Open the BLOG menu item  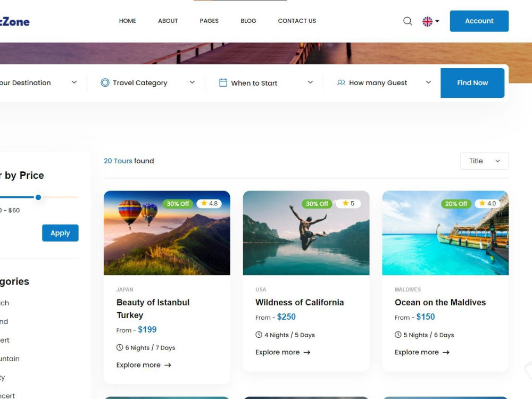[x=248, y=21]
